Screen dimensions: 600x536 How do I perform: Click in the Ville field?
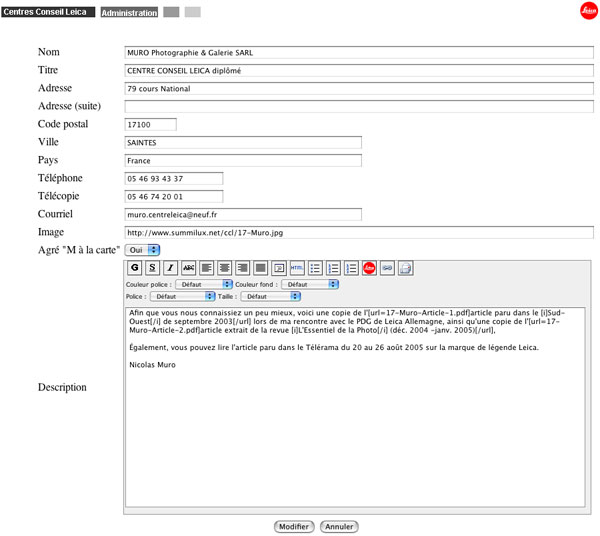point(243,142)
